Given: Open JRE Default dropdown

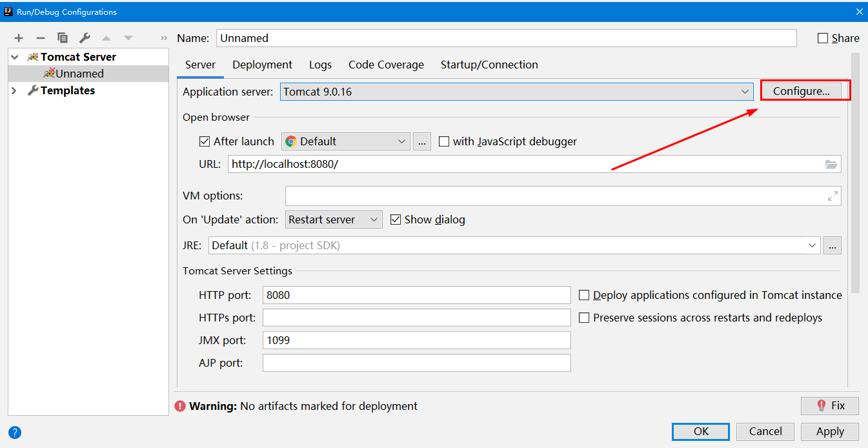Looking at the screenshot, I should [x=514, y=245].
